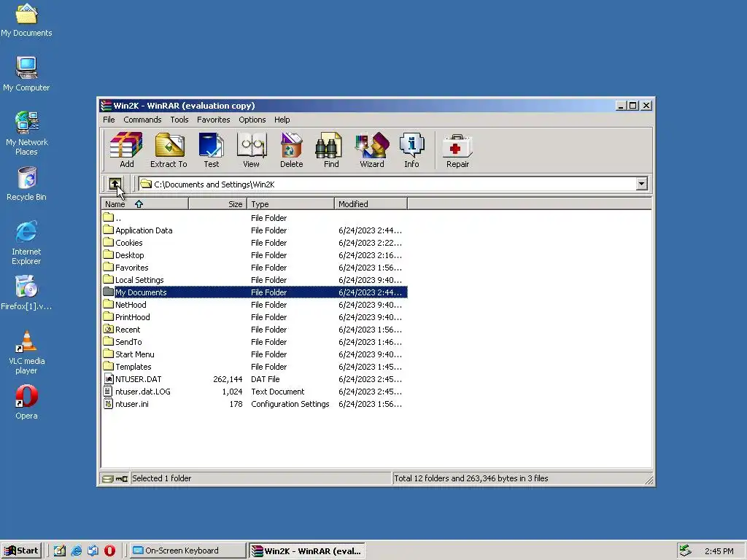Click the View file toolbar icon
The width and height of the screenshot is (747, 560).
(251, 150)
